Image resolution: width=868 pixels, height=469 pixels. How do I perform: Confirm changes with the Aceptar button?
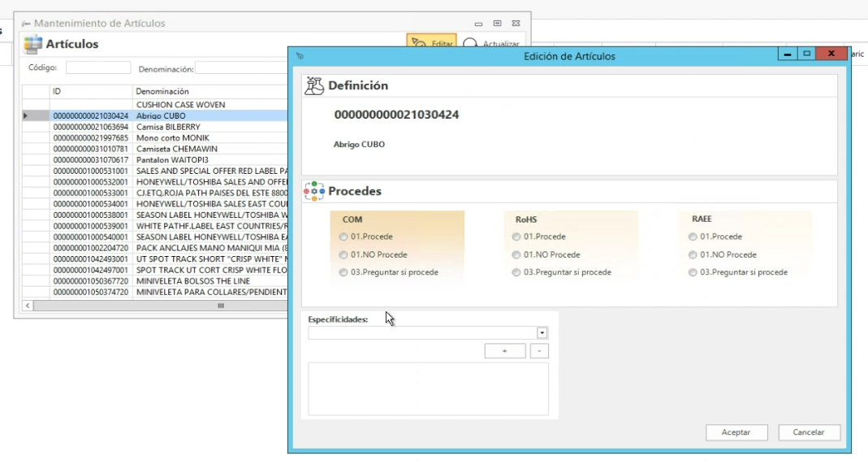(x=736, y=432)
